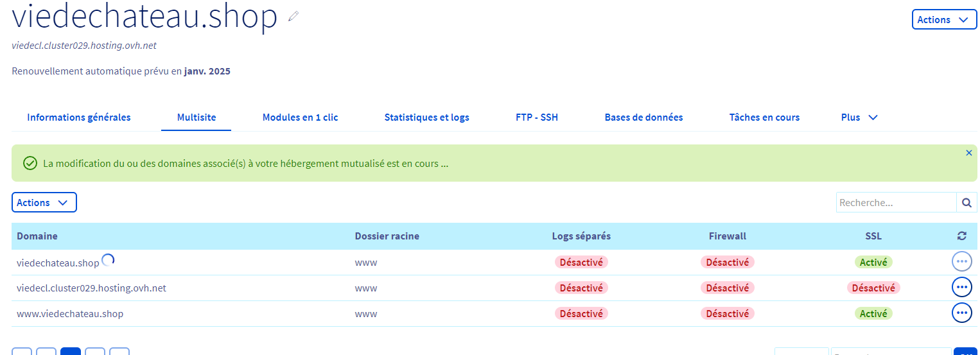Viewport: 980px width, 355px height.
Task: Switch to Informations générales tab
Action: 79,117
